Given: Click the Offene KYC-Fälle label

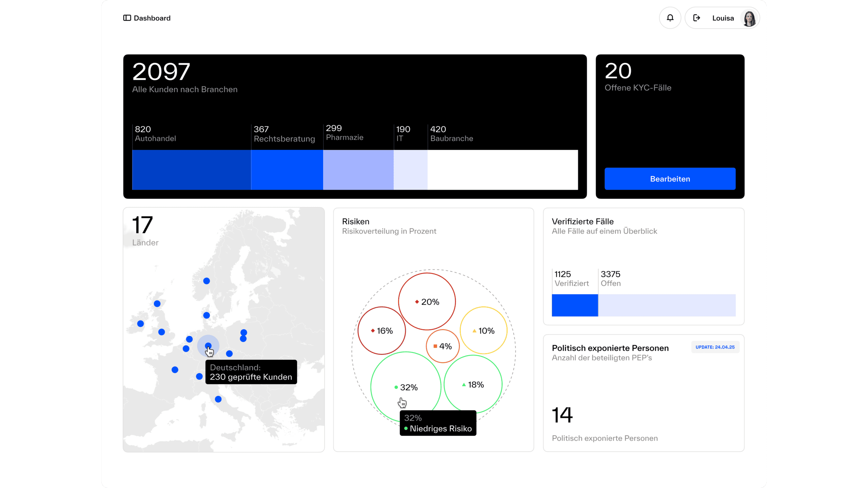Looking at the screenshot, I should pos(638,88).
